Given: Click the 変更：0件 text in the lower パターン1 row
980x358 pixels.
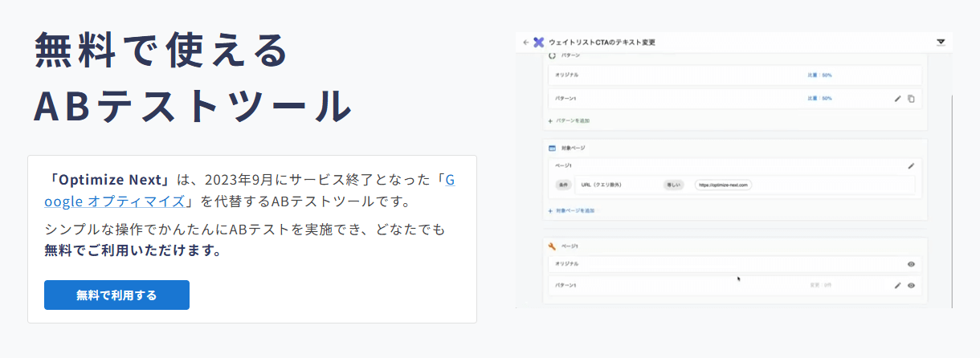Looking at the screenshot, I should (822, 285).
